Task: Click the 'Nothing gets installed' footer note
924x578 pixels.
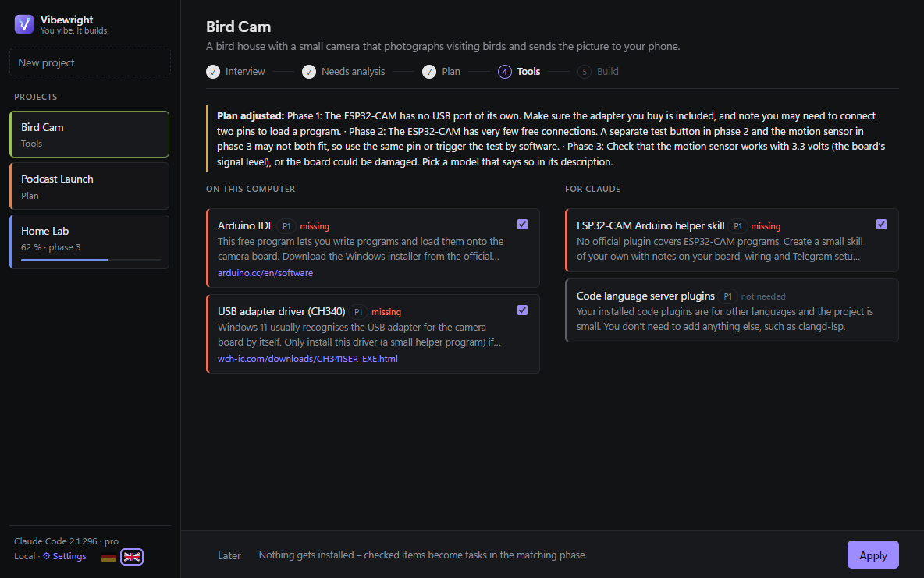Action: pyautogui.click(x=422, y=555)
